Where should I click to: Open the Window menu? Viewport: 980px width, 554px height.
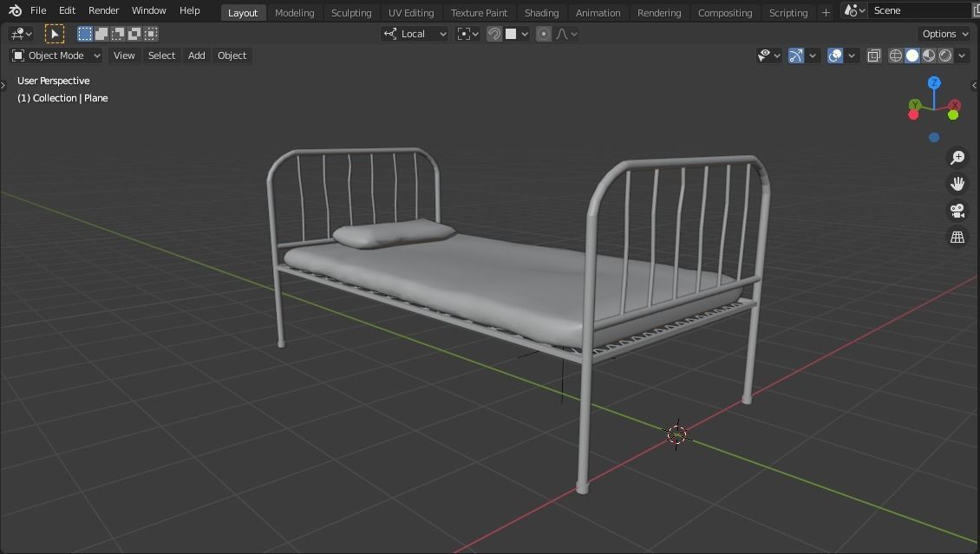click(149, 10)
